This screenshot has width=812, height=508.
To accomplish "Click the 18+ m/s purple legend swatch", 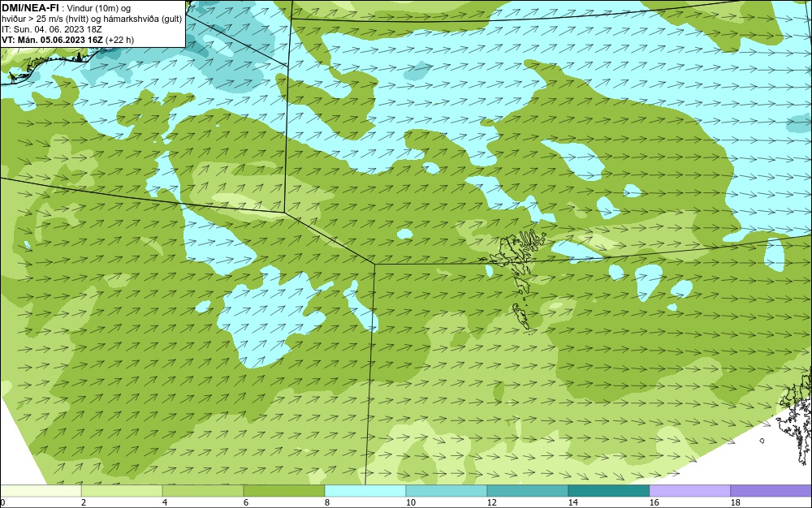I will 771,490.
